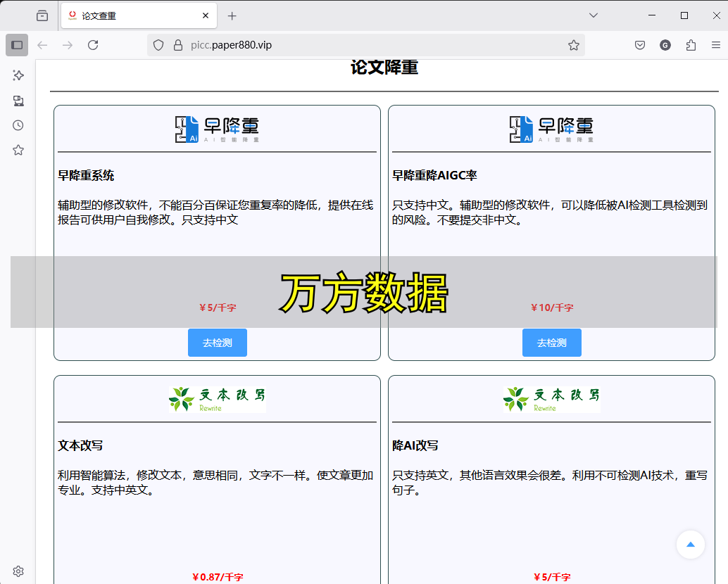Click the 文本改写 description paragraph
The height and width of the screenshot is (584, 728).
pos(215,483)
